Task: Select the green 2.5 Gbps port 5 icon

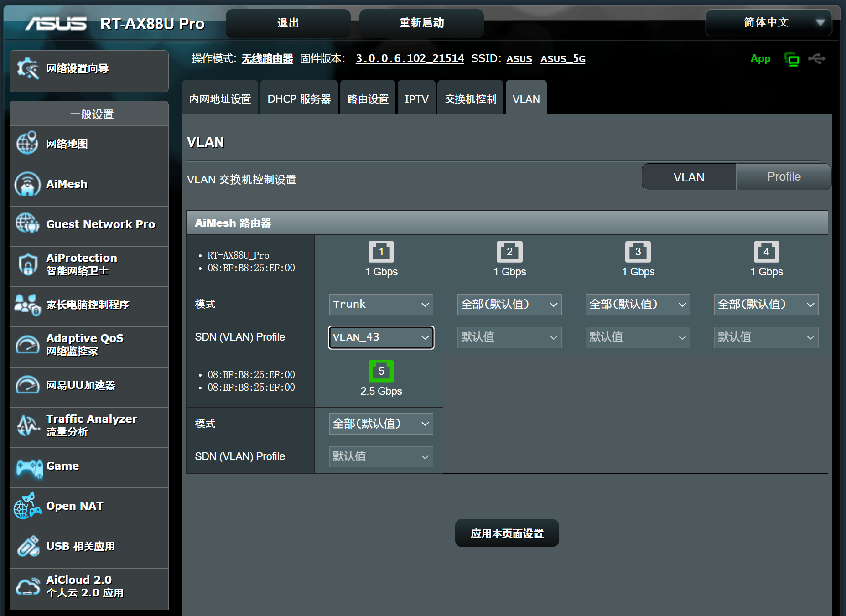Action: point(381,371)
